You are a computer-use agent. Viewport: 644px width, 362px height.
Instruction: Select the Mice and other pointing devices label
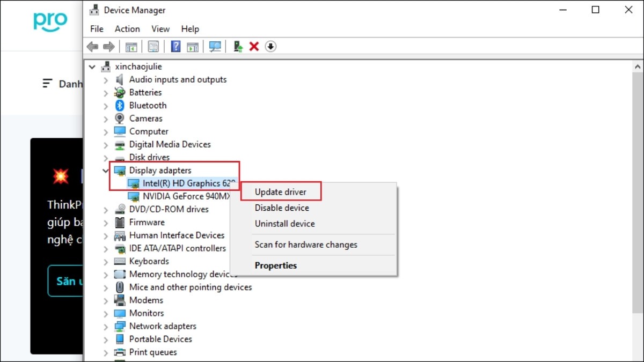click(x=191, y=287)
